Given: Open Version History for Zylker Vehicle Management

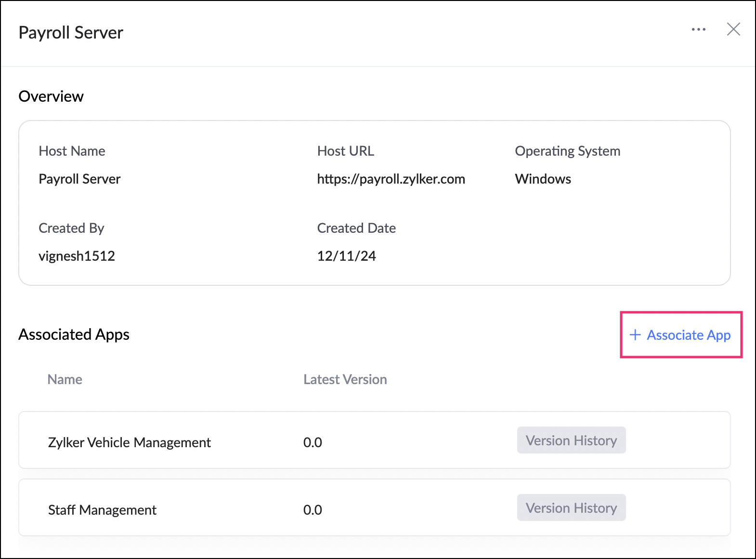Looking at the screenshot, I should click(571, 440).
